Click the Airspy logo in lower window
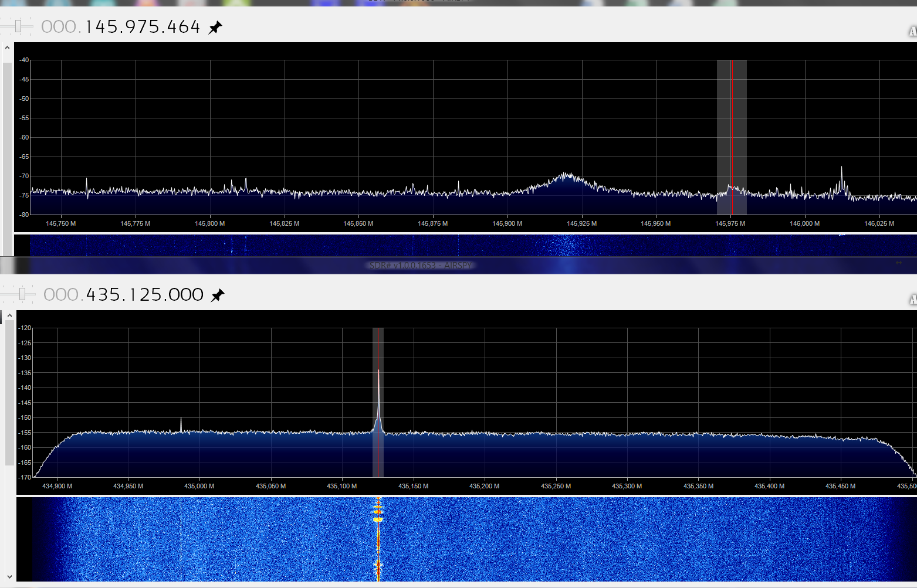This screenshot has width=917, height=588. [x=913, y=300]
